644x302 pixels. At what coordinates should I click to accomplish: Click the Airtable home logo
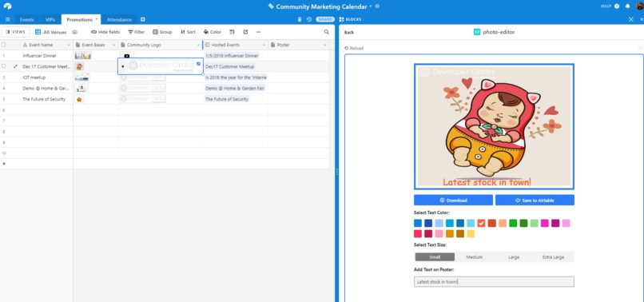7,6
